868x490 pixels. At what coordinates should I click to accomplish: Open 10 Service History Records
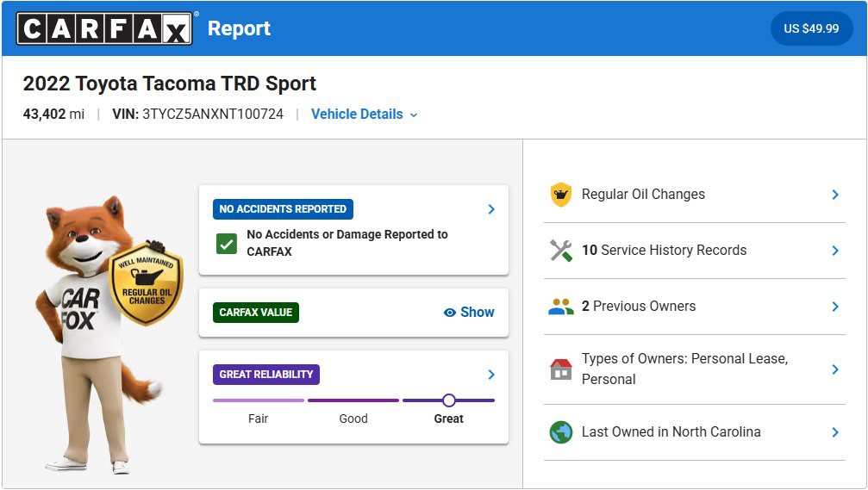694,251
